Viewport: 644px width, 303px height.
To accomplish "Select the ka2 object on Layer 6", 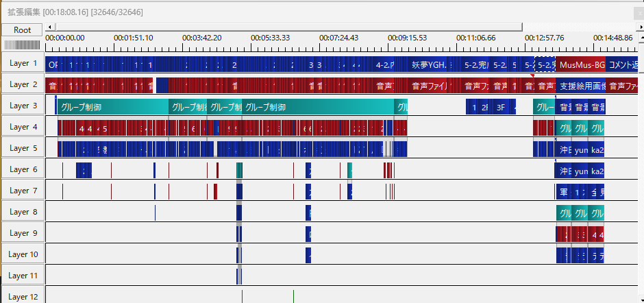I will click(596, 171).
